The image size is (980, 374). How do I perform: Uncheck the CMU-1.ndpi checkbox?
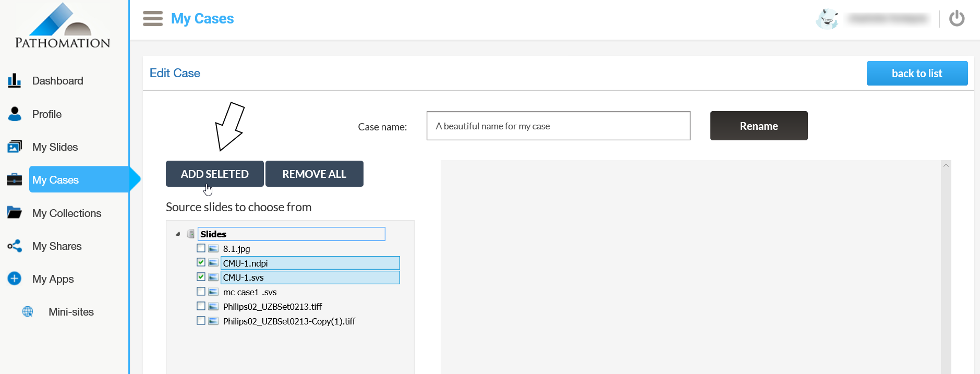201,262
